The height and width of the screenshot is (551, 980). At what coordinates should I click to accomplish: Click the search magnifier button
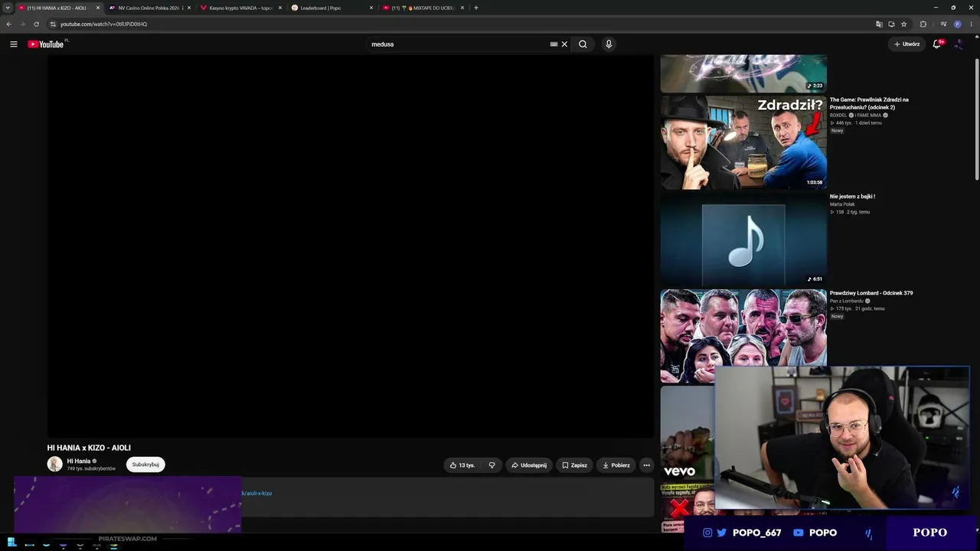pos(583,44)
